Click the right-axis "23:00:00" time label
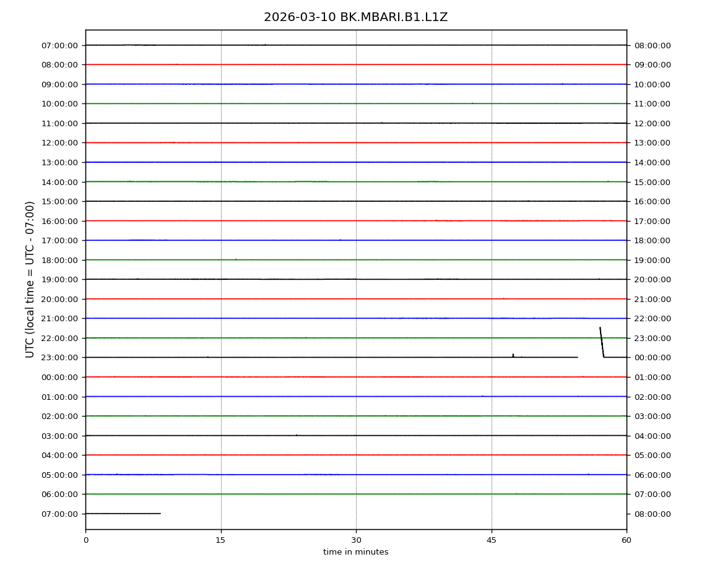This screenshot has height=588, width=712. [652, 338]
